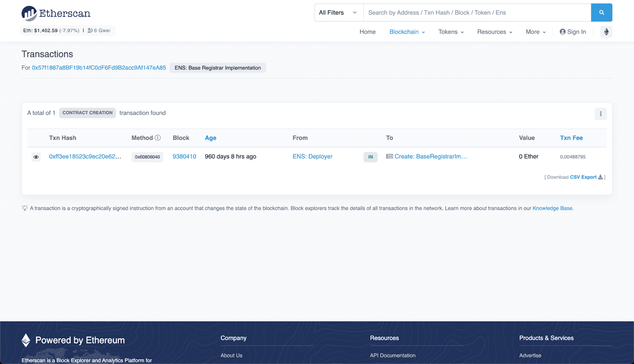This screenshot has width=634, height=364.
Task: Click the Block column header
Action: [181, 138]
